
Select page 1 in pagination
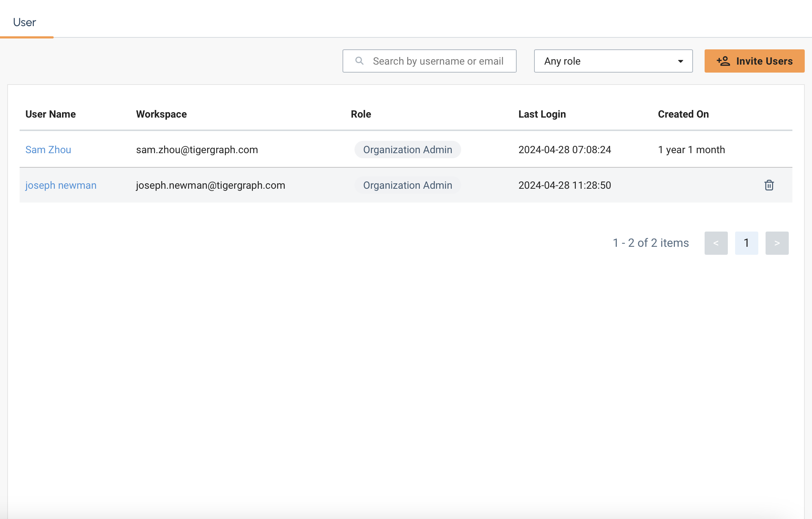click(746, 243)
